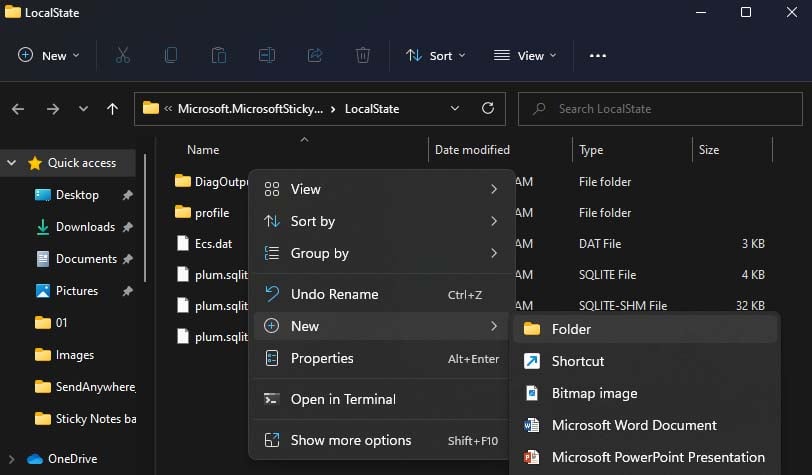Open Downloads in the navigation pane
This screenshot has height=475, width=812.
84,227
